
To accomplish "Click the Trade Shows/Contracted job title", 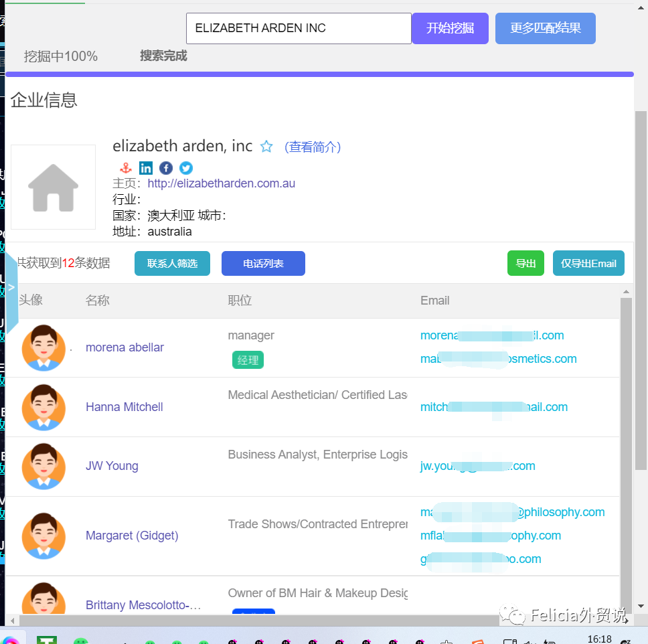I will pos(318,524).
